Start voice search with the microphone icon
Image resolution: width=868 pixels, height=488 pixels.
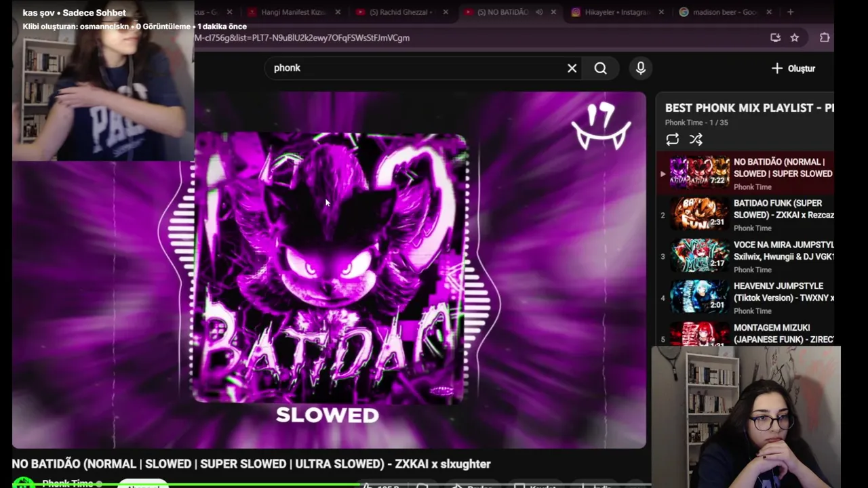(641, 68)
